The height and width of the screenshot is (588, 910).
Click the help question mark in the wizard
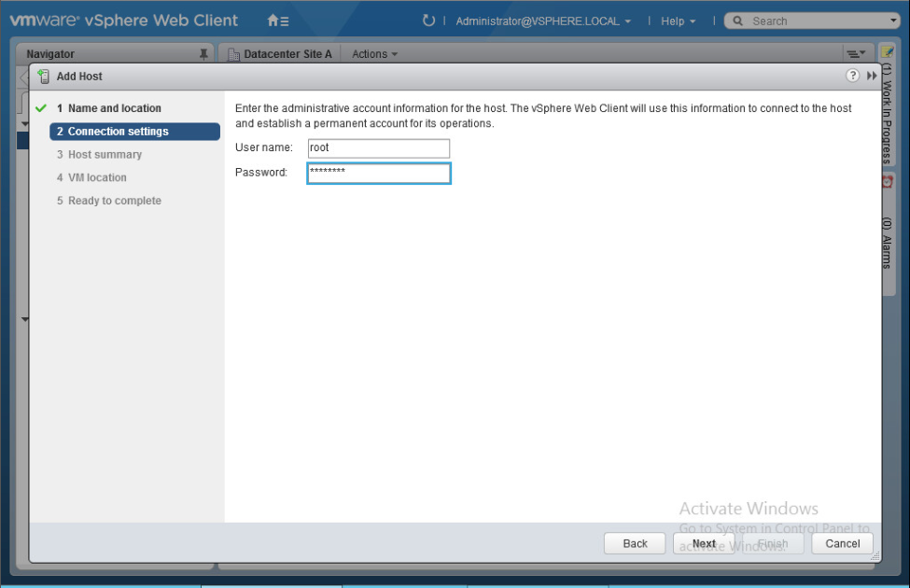pyautogui.click(x=852, y=76)
